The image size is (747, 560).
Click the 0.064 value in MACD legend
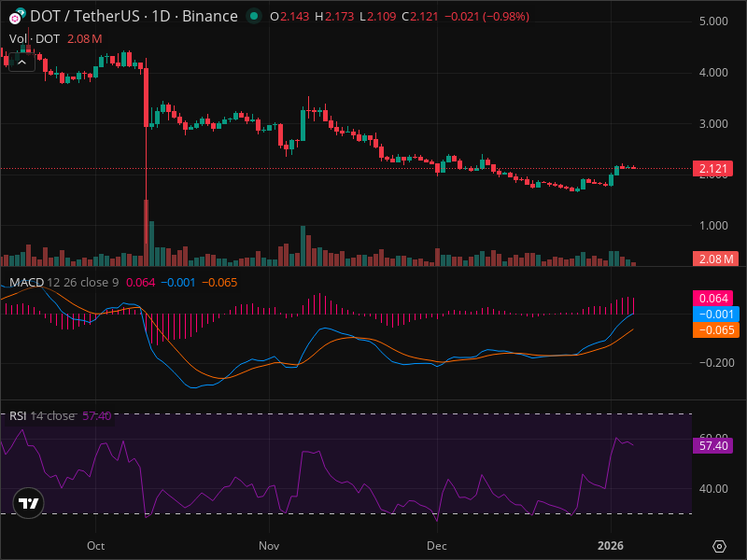tap(141, 283)
